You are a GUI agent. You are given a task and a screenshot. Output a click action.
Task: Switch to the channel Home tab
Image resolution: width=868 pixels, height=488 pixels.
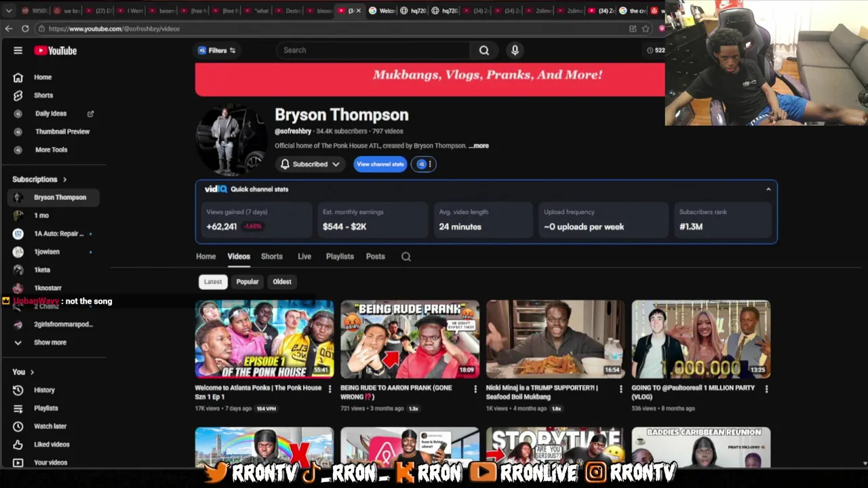click(x=206, y=257)
